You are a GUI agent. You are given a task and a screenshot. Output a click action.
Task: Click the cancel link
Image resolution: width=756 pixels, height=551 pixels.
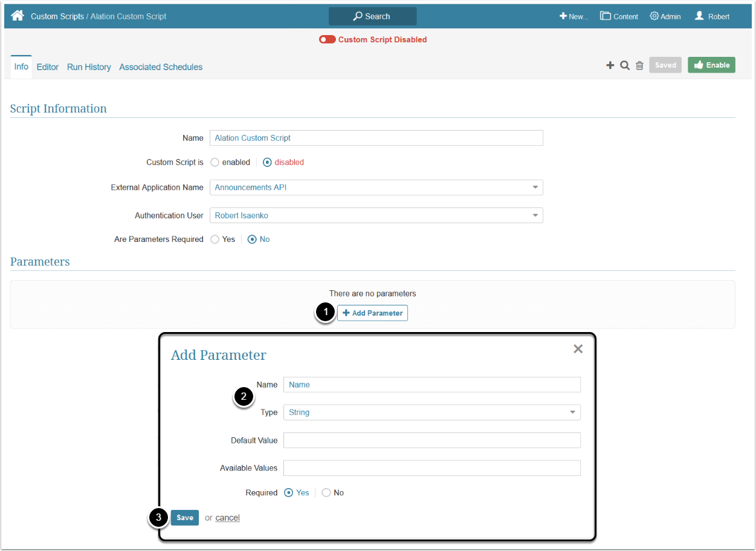pos(228,518)
